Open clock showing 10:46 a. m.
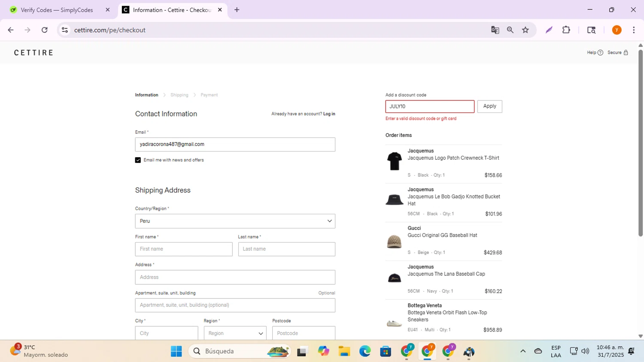This screenshot has height=362, width=644. (x=610, y=351)
